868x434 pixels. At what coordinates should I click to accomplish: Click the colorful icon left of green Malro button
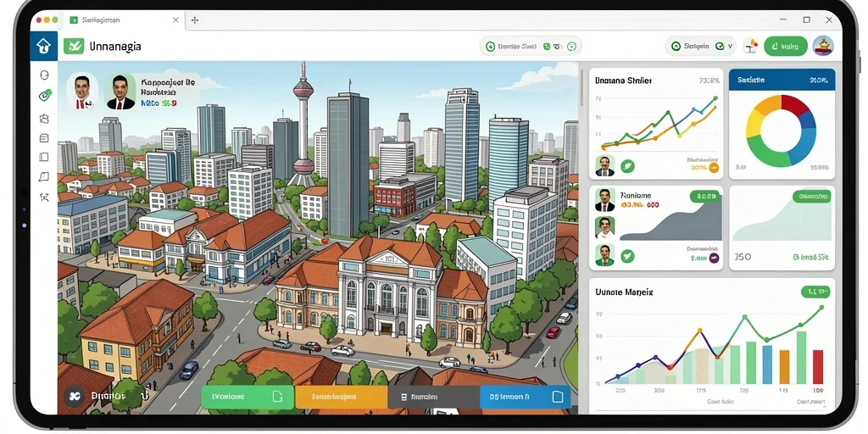click(751, 46)
